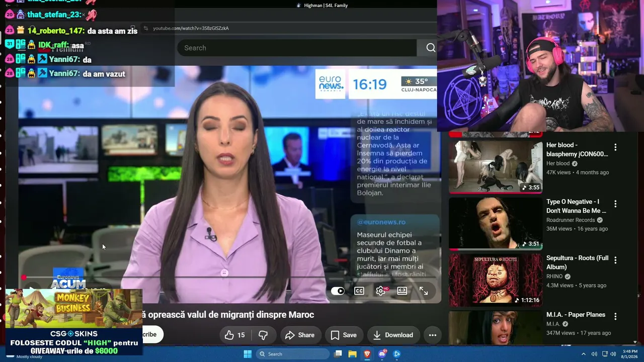Click Yanni67's message 'da am vazut'
The width and height of the screenshot is (644, 362).
[x=104, y=74]
